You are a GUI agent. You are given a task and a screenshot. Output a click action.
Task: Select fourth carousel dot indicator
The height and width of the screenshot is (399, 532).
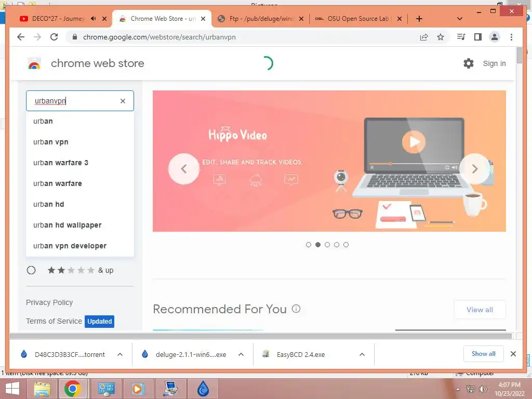(x=337, y=245)
